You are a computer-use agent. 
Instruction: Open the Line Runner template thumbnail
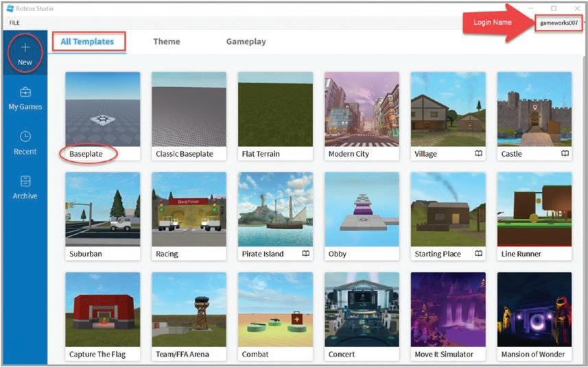point(534,209)
